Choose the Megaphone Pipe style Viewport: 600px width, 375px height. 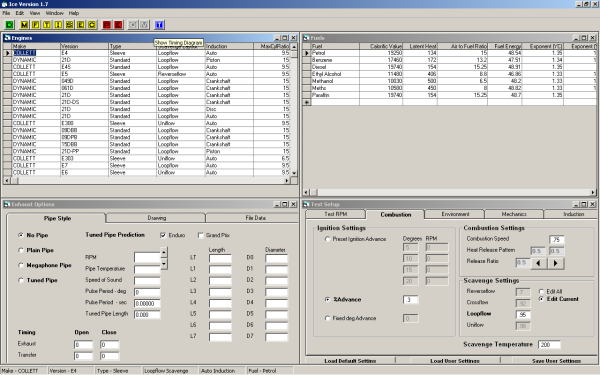[x=21, y=265]
